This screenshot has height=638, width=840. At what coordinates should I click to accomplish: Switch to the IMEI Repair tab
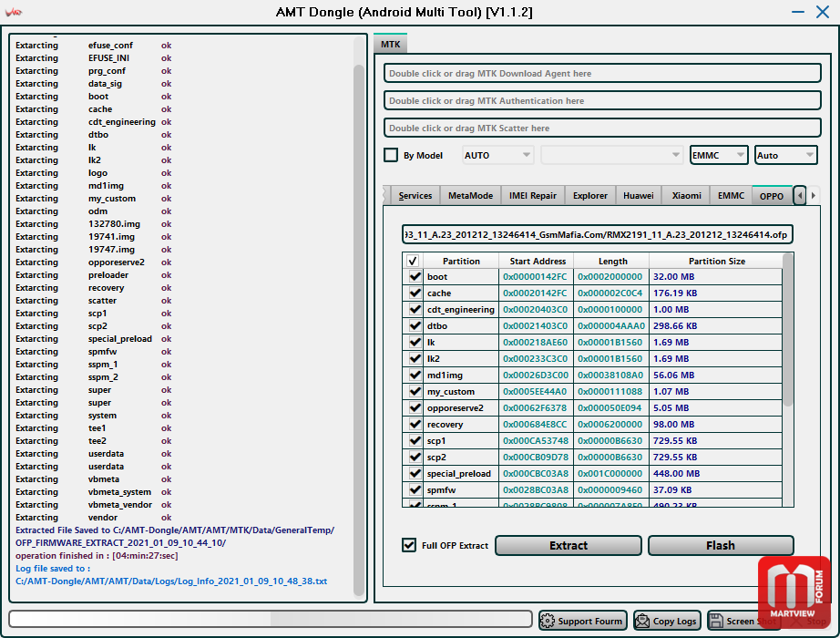point(532,196)
